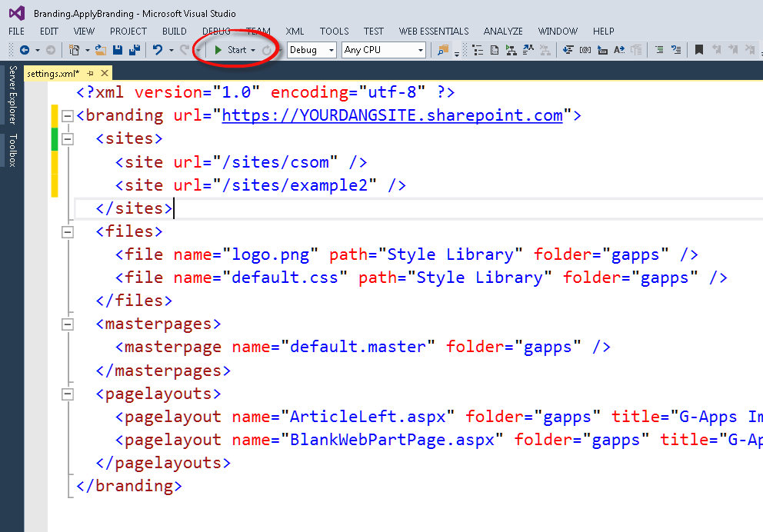Open the New Item dropdown arrow
The width and height of the screenshot is (763, 532).
pyautogui.click(x=87, y=50)
